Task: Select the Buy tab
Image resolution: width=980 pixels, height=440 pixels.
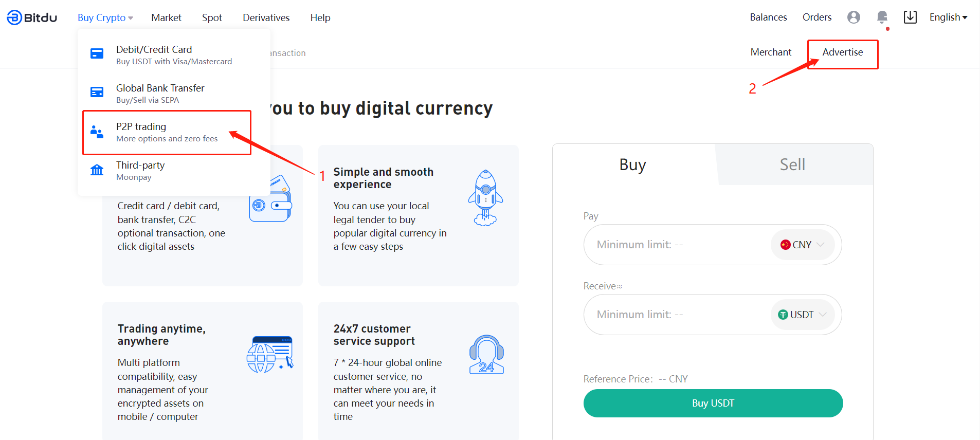Action: [x=632, y=164]
